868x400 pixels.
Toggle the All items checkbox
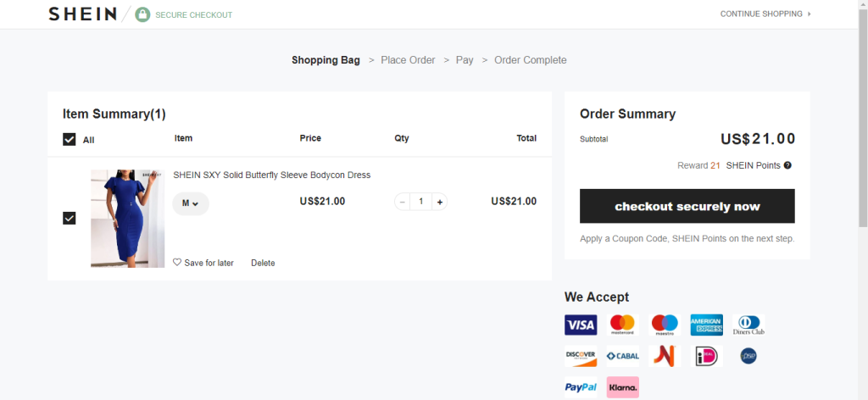click(70, 140)
